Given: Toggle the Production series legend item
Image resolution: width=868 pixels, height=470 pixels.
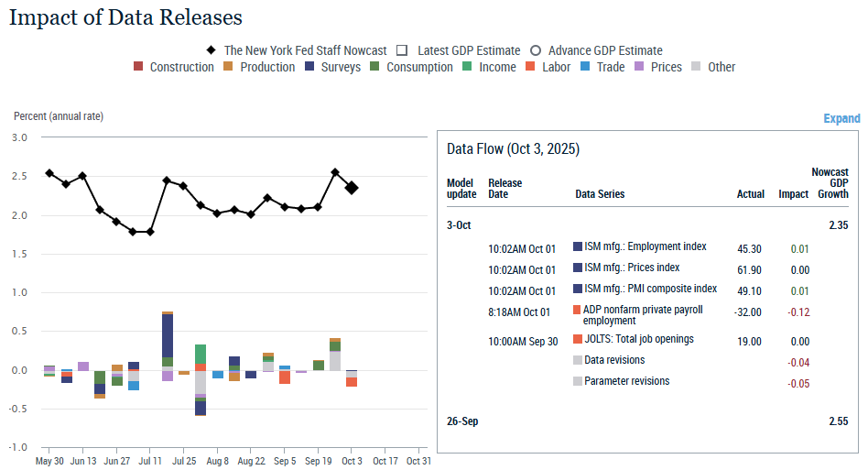Looking at the screenshot, I should coord(259,67).
